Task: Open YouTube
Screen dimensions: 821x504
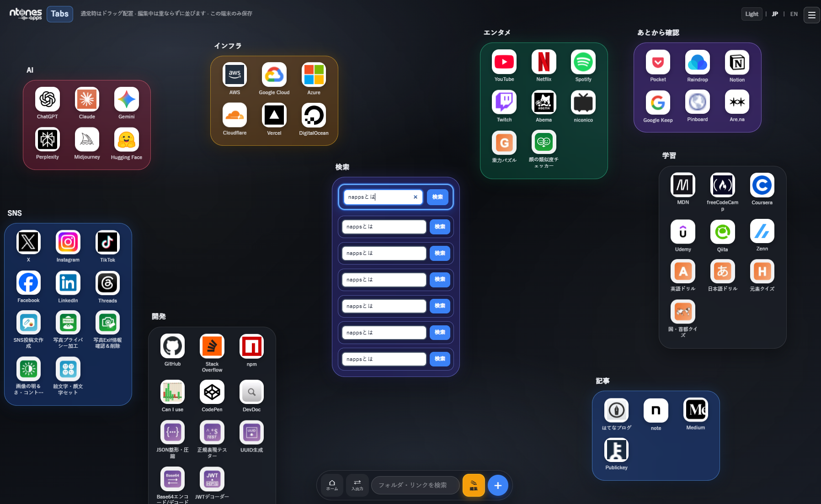Action: point(504,62)
